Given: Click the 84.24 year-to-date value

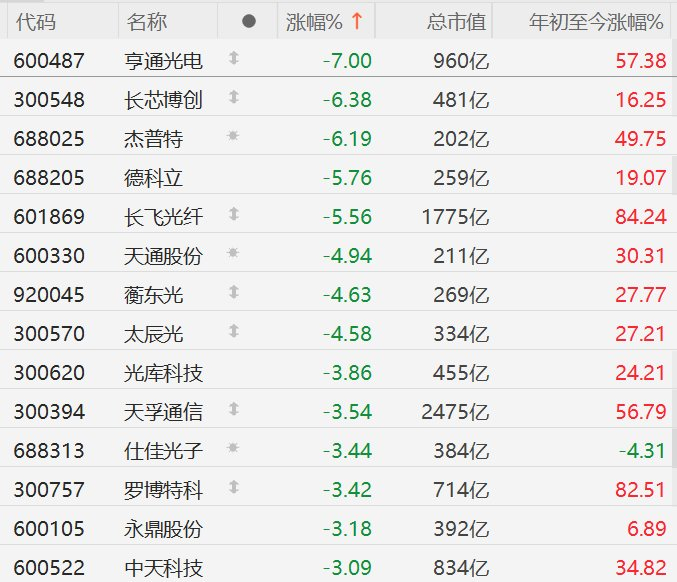Looking at the screenshot, I should [x=641, y=217].
